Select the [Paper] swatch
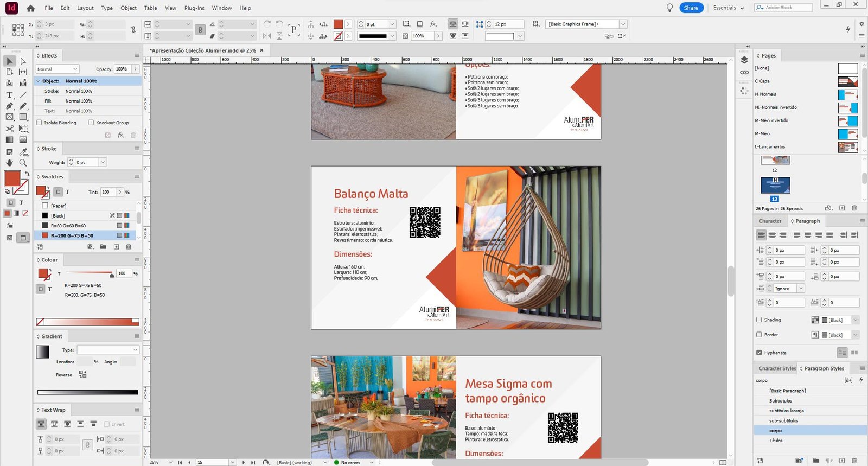 tap(85, 206)
